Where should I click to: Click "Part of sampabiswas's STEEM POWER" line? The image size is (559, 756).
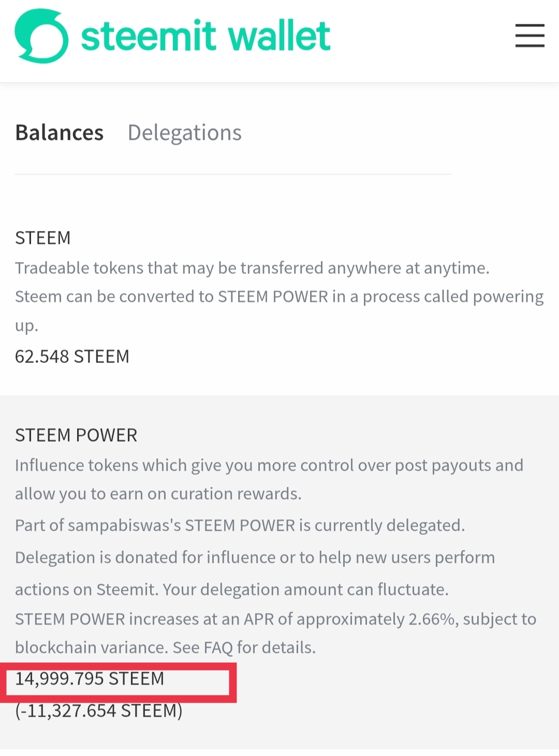point(240,526)
